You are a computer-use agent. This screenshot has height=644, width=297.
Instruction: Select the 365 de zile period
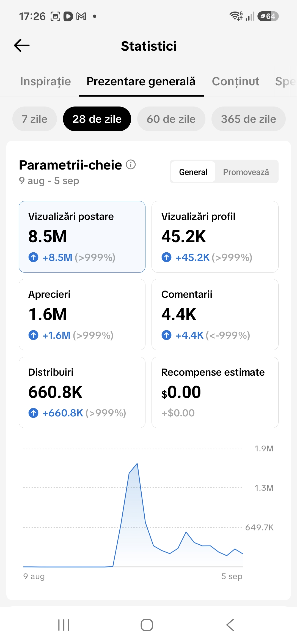pos(249,119)
